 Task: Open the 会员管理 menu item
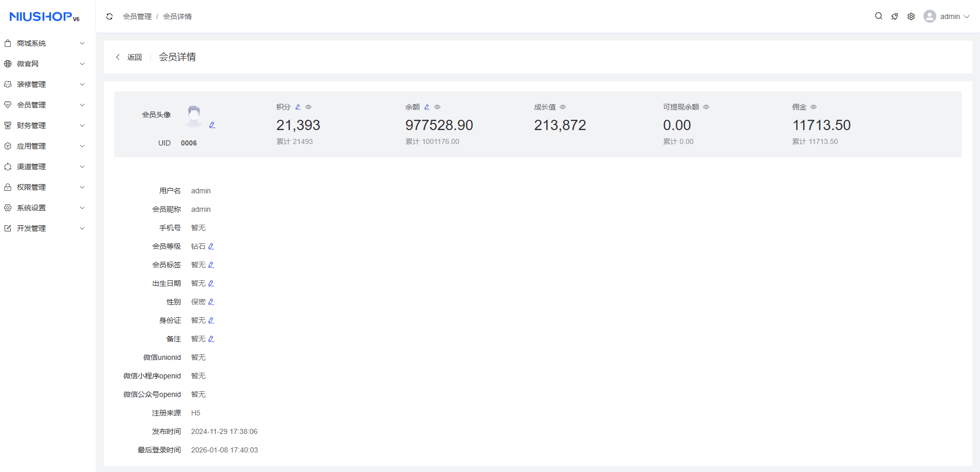44,105
